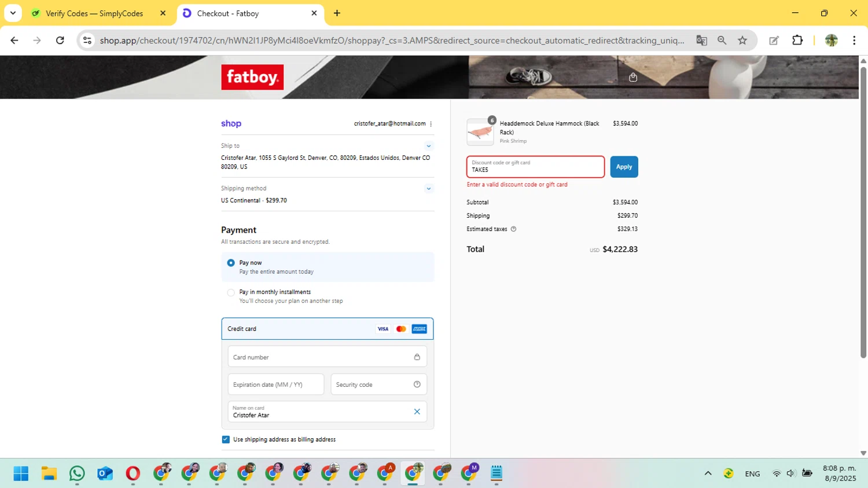This screenshot has height=488, width=868.
Task: Open WhatsApp from the taskbar
Action: (77, 474)
